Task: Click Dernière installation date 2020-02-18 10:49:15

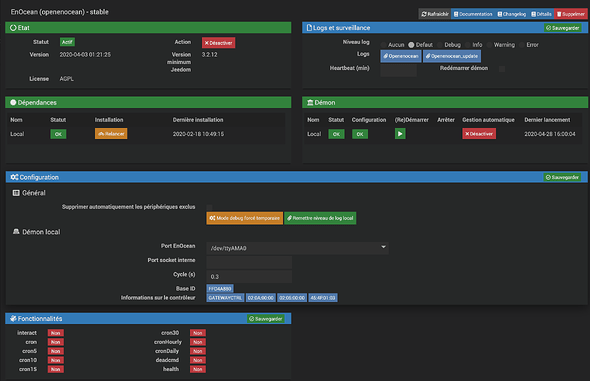Action: pos(198,134)
